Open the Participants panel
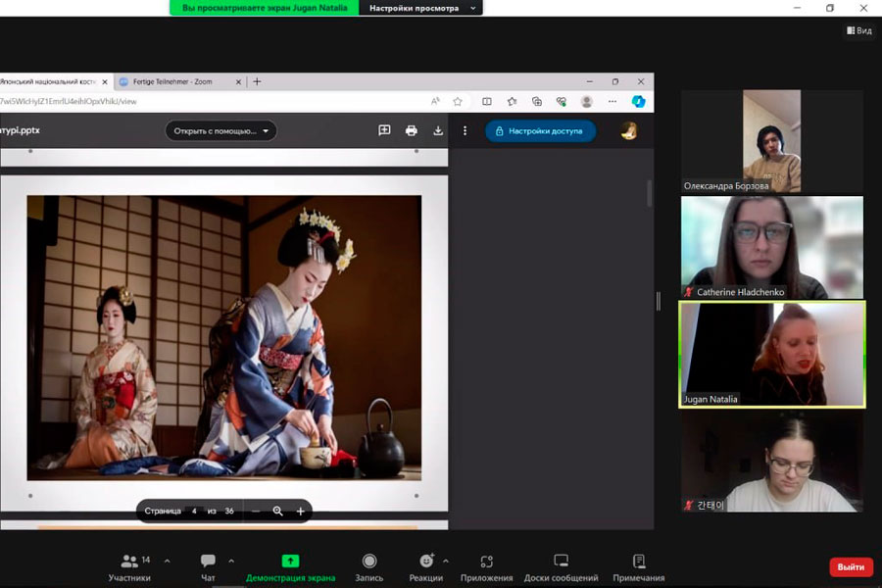The height and width of the screenshot is (588, 882). (x=129, y=563)
